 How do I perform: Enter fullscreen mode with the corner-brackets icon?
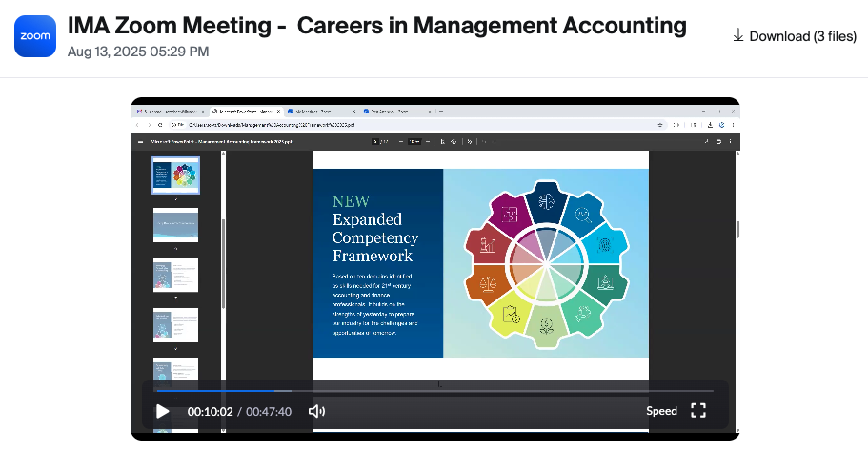[698, 410]
